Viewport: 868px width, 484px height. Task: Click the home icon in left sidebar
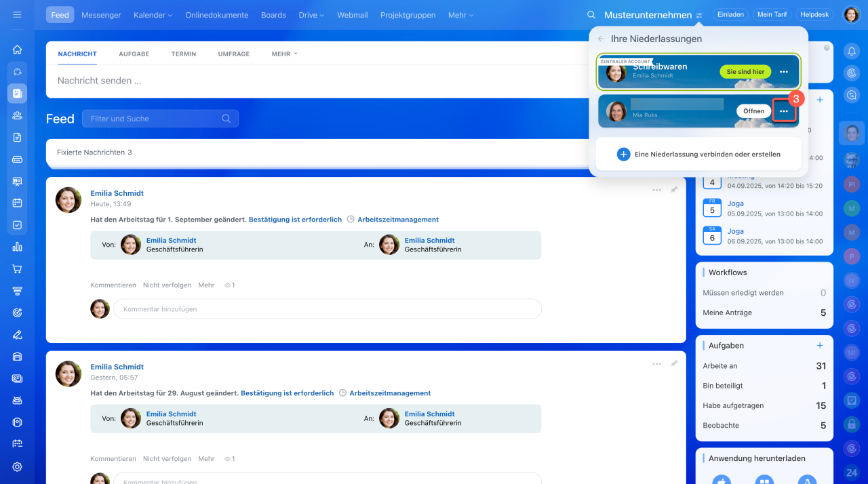[17, 49]
